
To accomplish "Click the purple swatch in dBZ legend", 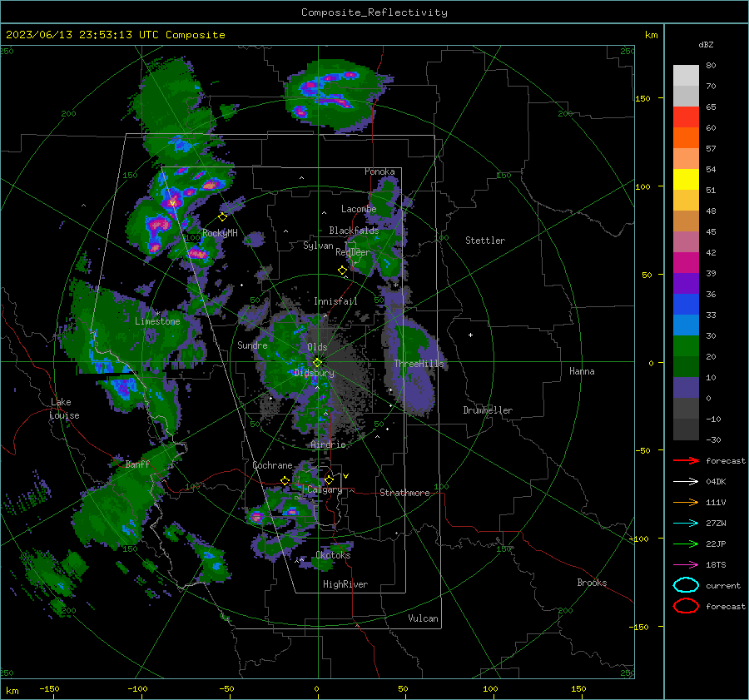I will (x=686, y=284).
